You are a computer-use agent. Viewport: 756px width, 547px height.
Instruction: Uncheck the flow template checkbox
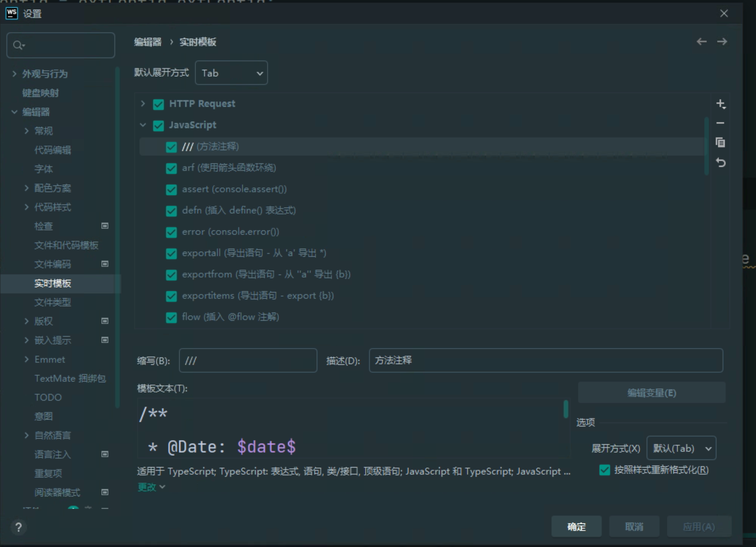[x=171, y=317]
